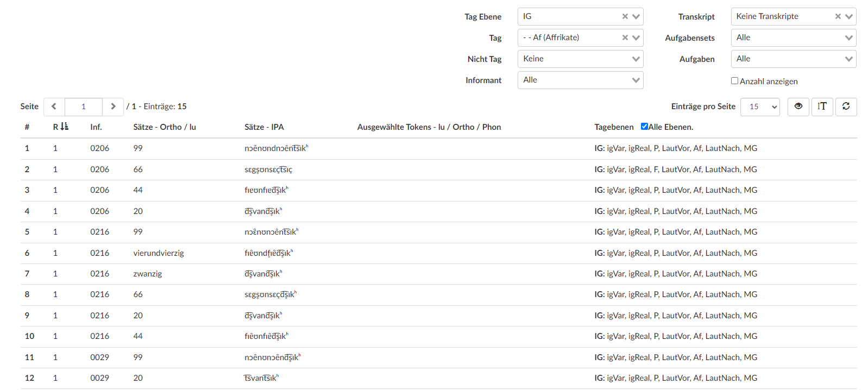Clear the Af (Affrikate) tag selection
The height and width of the screenshot is (390, 868).
625,38
